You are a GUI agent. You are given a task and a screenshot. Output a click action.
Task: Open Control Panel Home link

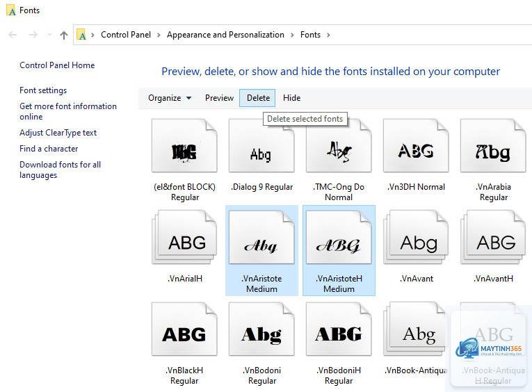pyautogui.click(x=57, y=65)
